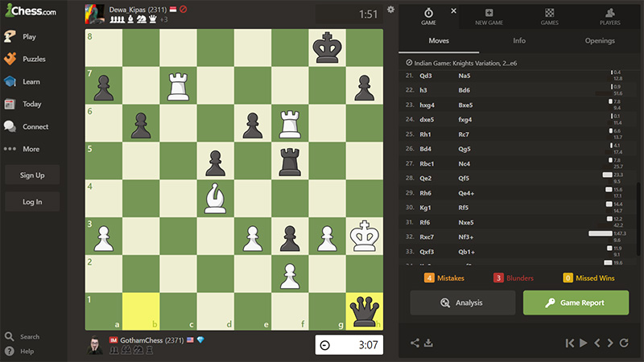Click the rematch refresh icon

point(624,343)
